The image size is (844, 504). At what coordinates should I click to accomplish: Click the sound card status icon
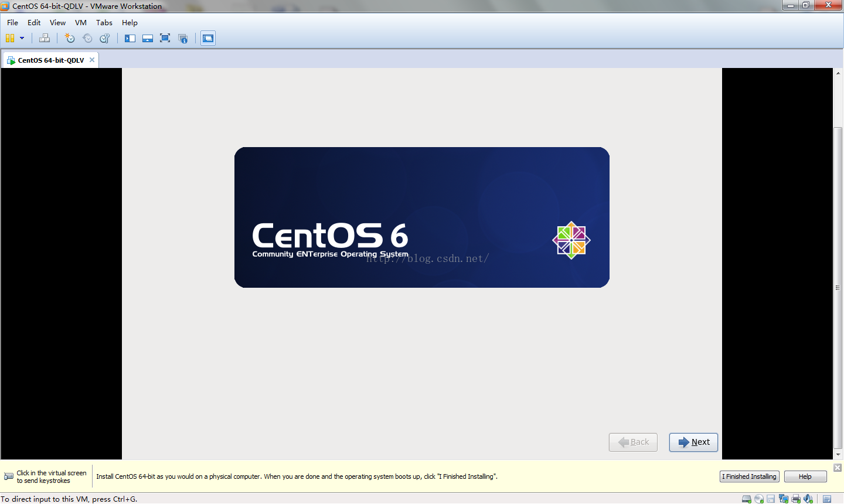pos(808,499)
